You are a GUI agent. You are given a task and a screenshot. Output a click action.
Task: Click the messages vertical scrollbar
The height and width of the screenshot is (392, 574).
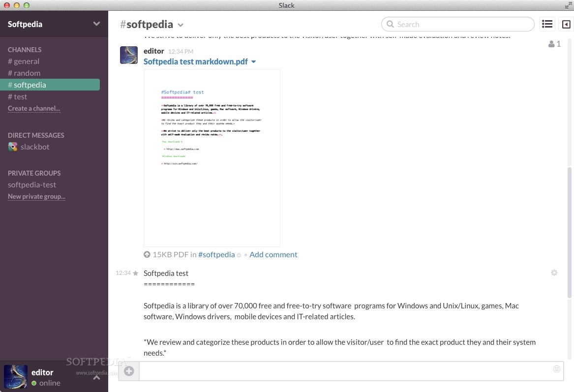[x=569, y=233]
